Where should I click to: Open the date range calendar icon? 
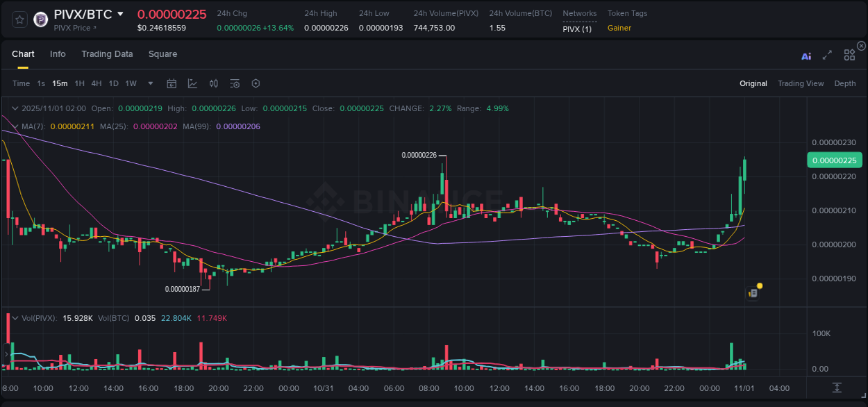point(172,83)
